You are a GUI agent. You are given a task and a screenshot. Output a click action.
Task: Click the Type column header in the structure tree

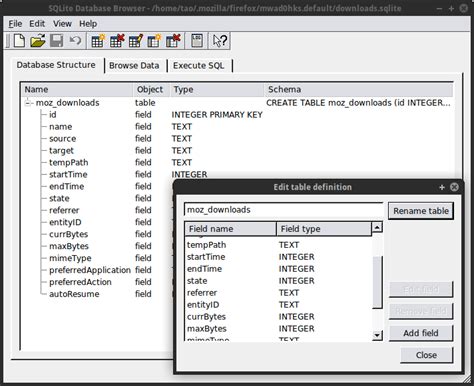coord(217,90)
